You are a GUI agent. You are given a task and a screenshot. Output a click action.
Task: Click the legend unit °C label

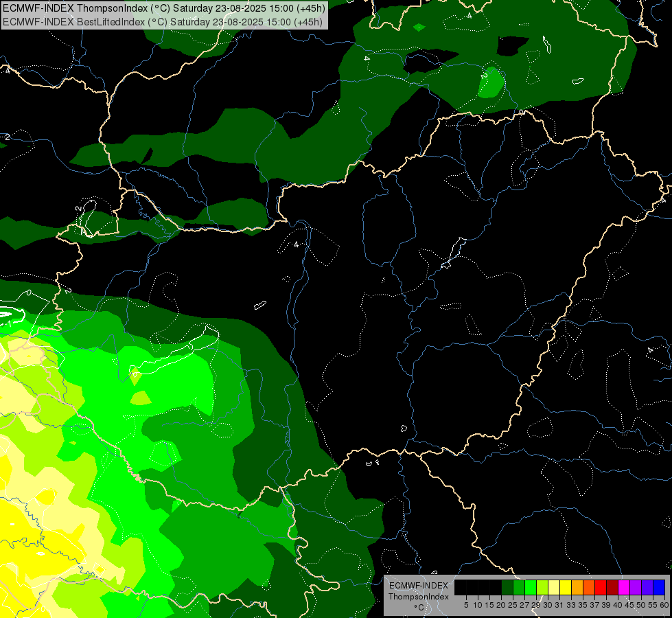click(419, 607)
